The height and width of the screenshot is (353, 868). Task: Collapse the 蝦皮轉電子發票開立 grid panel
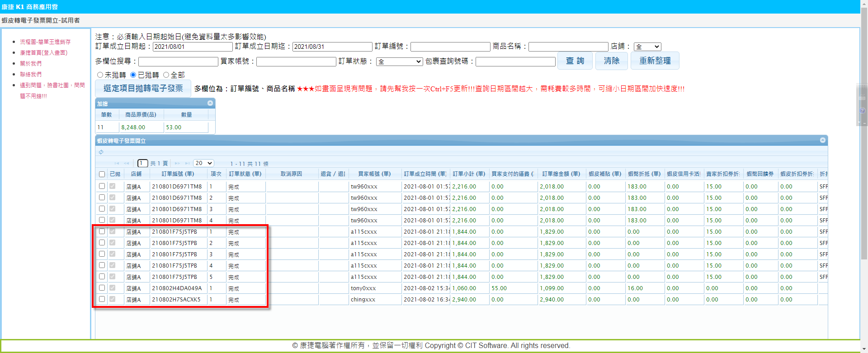pos(823,141)
